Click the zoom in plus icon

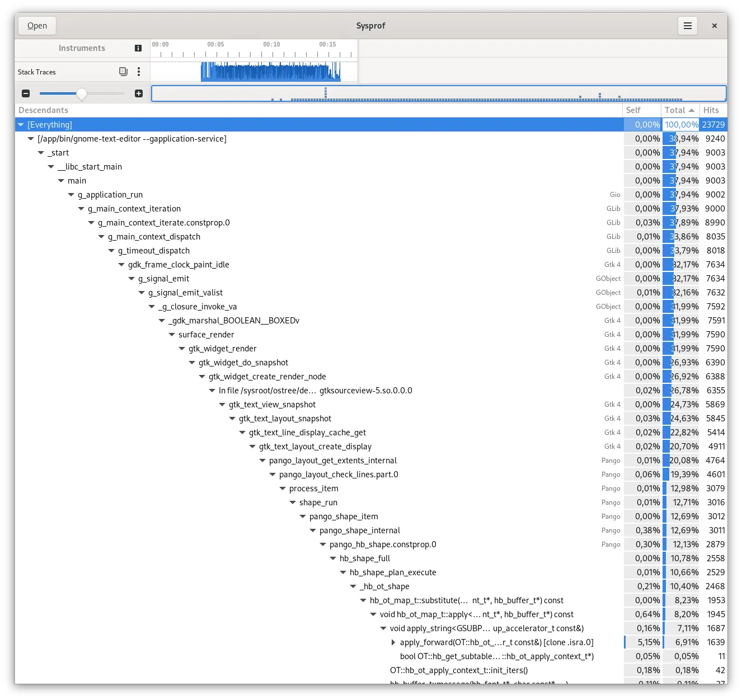tap(139, 93)
